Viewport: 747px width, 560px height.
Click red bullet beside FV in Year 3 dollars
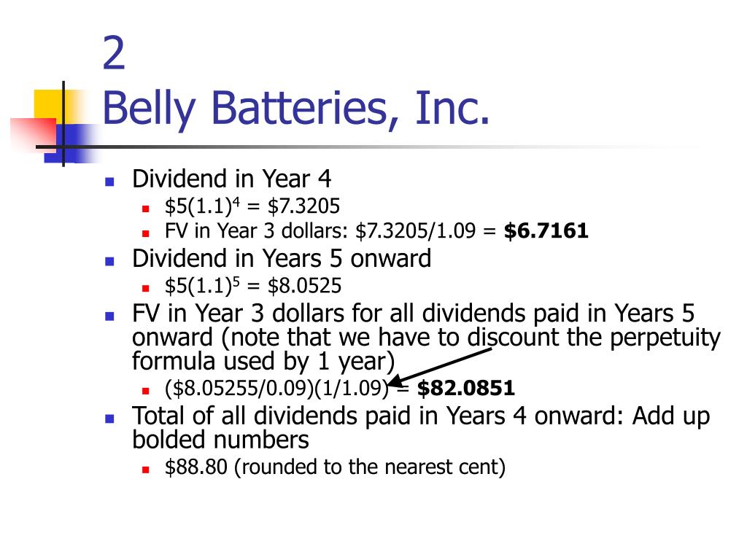coord(146,233)
